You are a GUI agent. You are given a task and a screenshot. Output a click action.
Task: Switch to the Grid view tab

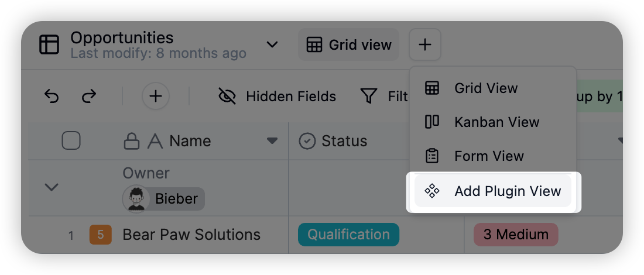tap(349, 44)
